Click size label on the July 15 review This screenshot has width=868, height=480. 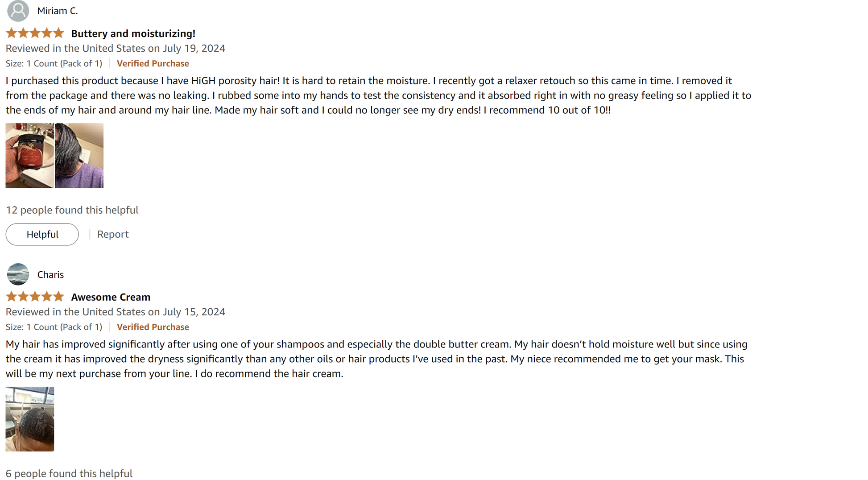[x=54, y=327]
